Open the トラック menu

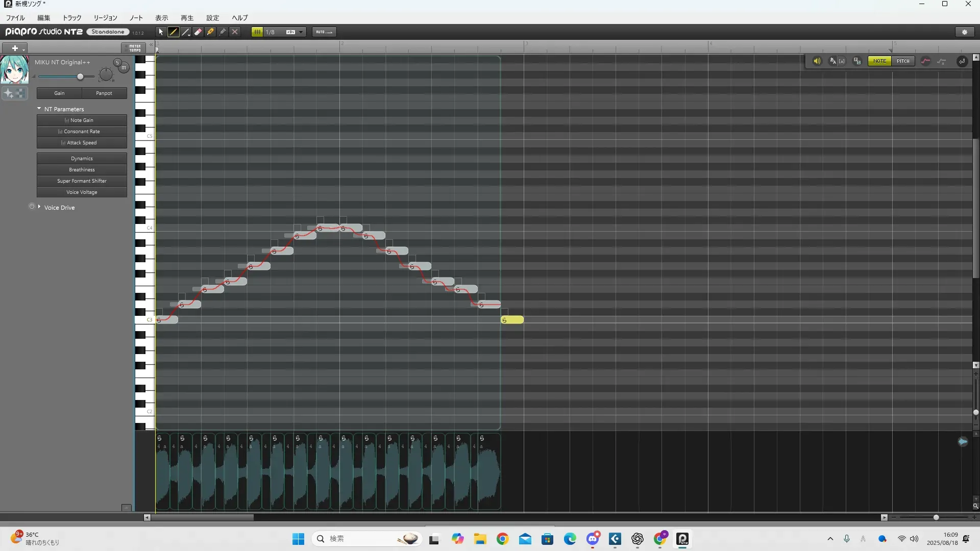[x=72, y=18]
